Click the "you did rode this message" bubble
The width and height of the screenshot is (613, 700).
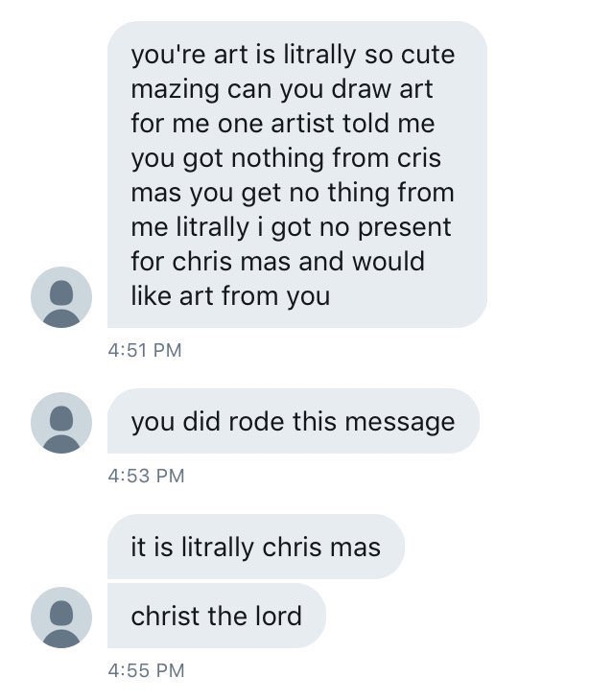(x=293, y=422)
